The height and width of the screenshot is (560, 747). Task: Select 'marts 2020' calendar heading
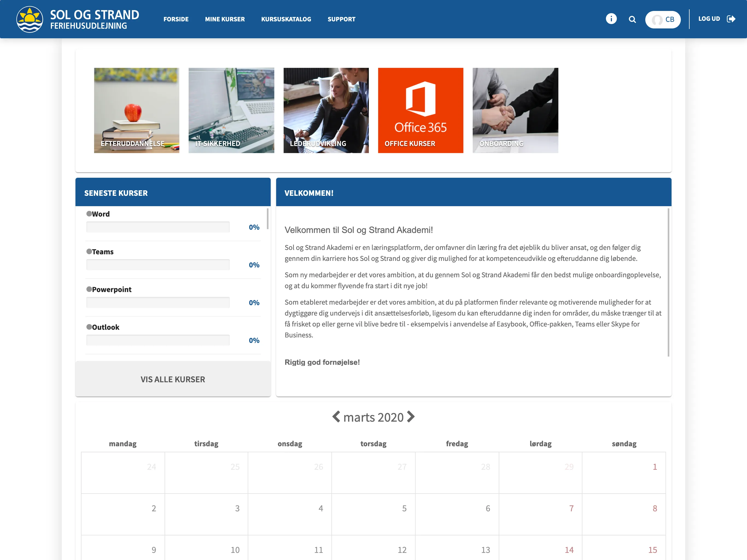(x=373, y=418)
